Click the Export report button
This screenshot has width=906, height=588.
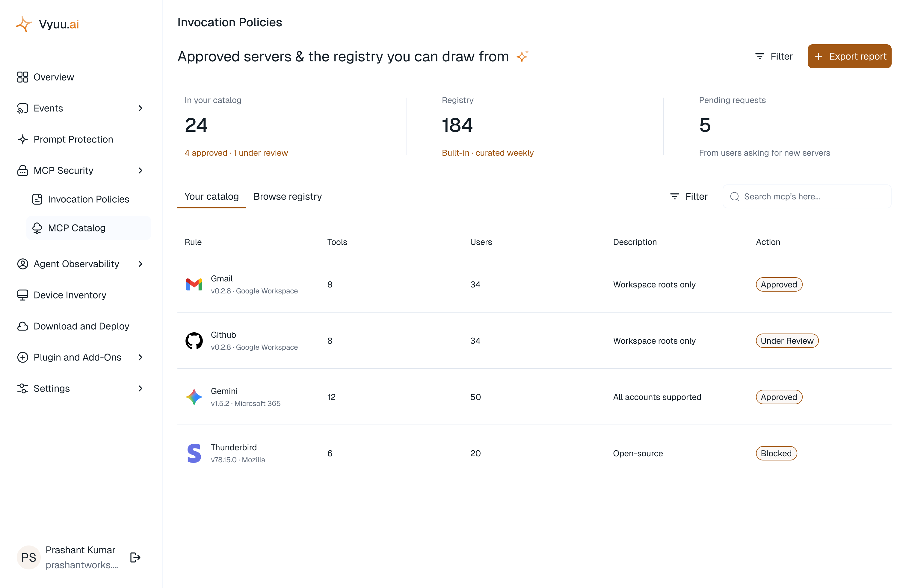coord(850,56)
